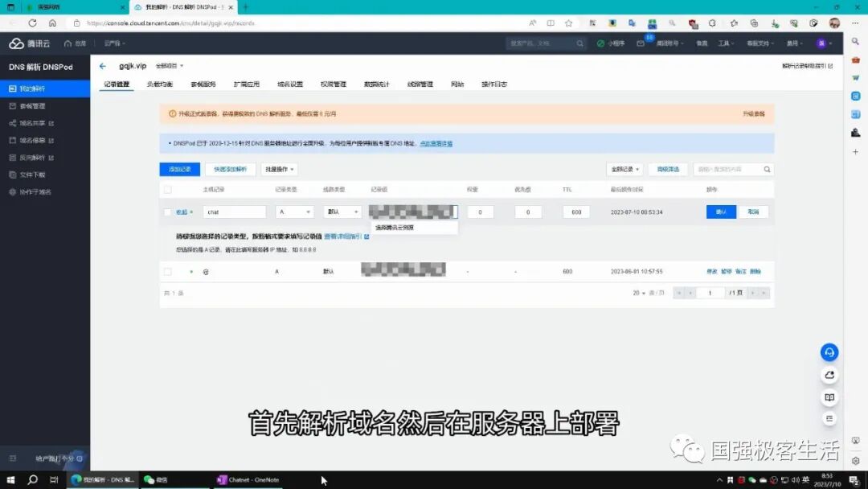Screen dimensions: 868x489
Task: Open the page-size 20 dropdown
Action: [639, 293]
